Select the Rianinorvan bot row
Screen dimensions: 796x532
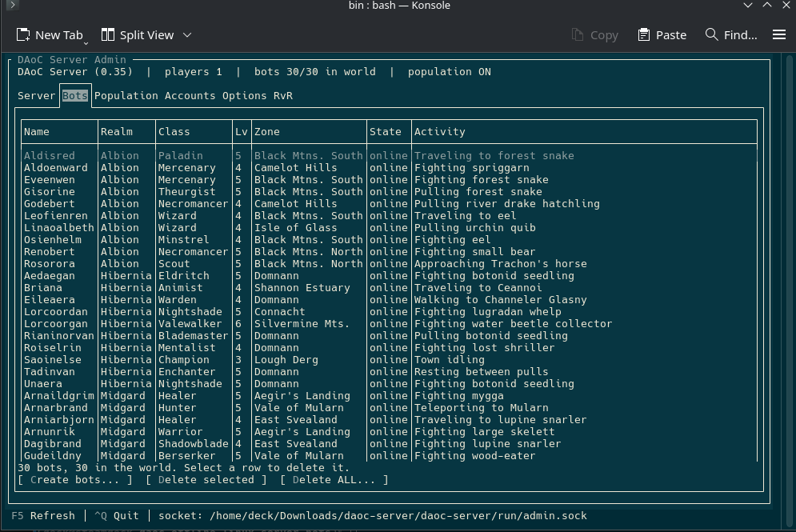(390, 336)
